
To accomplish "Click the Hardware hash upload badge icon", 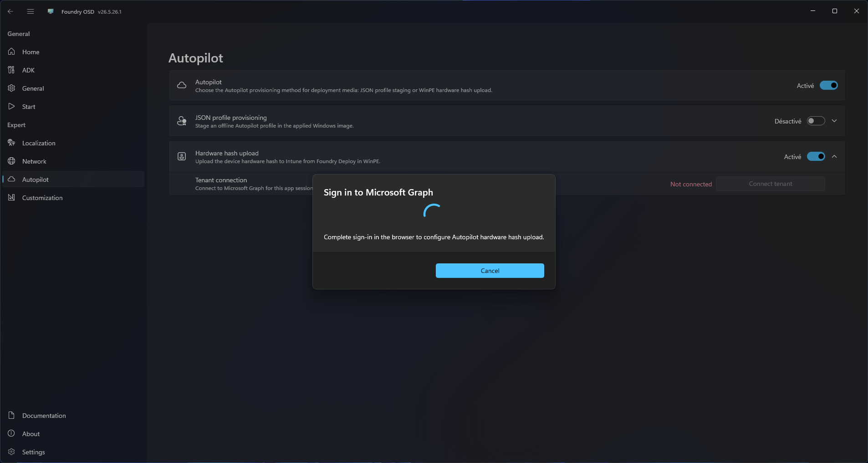I will [182, 156].
